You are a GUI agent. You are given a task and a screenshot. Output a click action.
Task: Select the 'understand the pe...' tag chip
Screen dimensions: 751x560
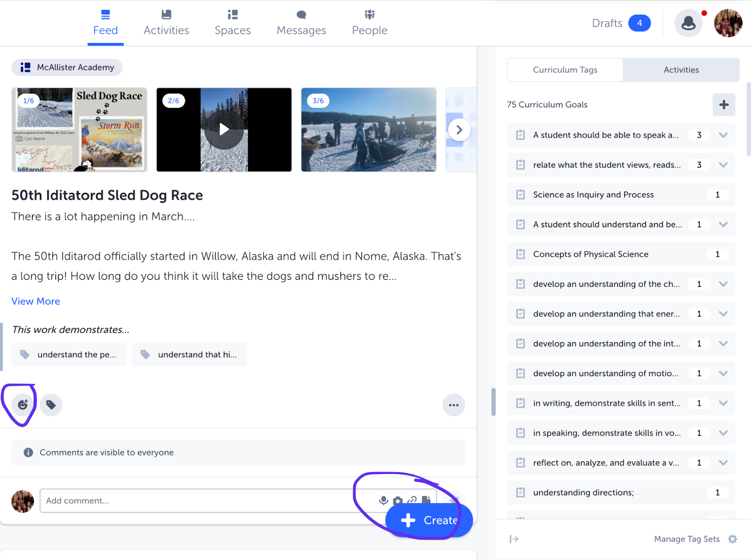69,354
